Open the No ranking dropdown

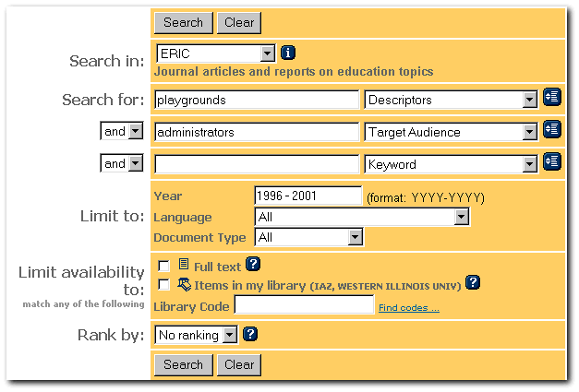click(230, 336)
